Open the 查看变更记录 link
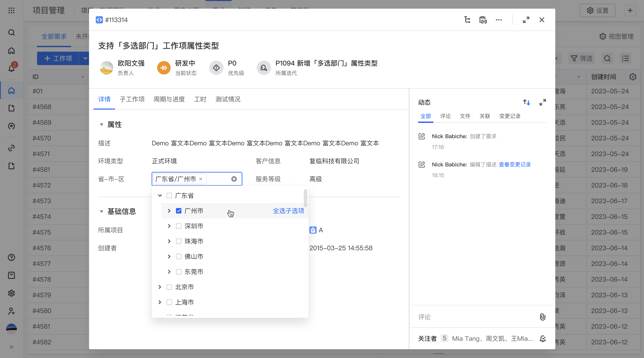 click(x=515, y=164)
